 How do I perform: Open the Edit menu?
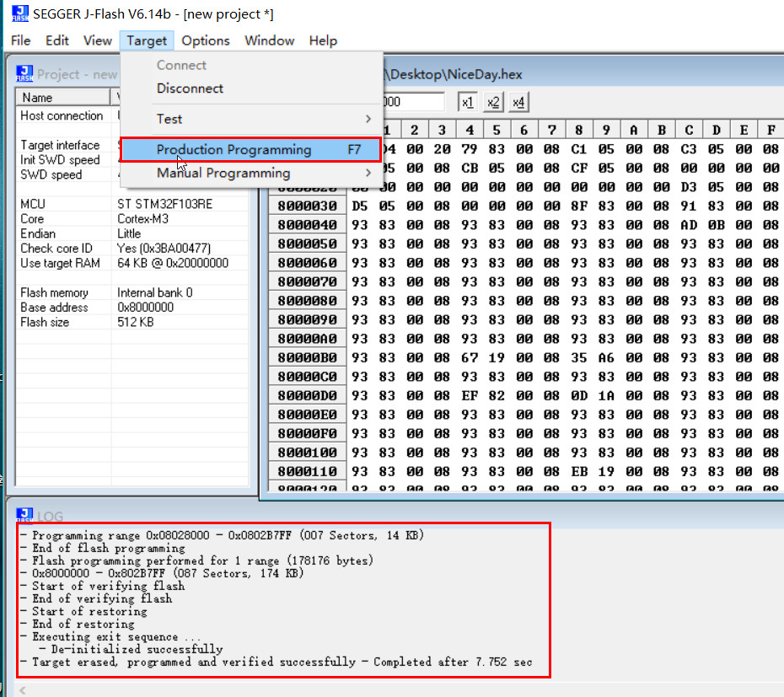(57, 40)
